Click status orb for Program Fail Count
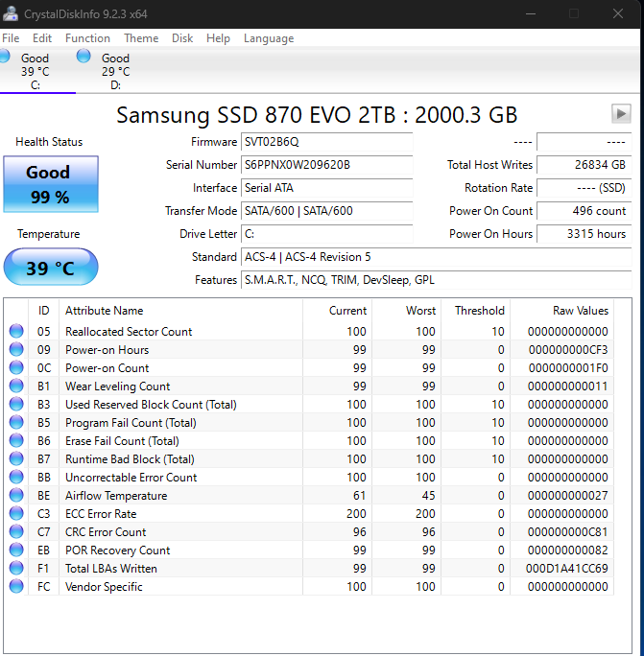Screen dimensions: 644x656 (16, 422)
